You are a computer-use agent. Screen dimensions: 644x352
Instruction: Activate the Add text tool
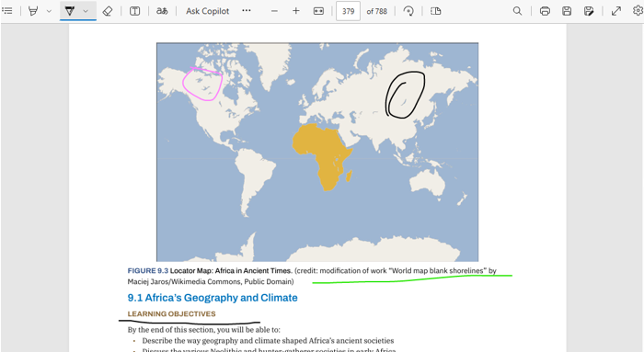134,11
